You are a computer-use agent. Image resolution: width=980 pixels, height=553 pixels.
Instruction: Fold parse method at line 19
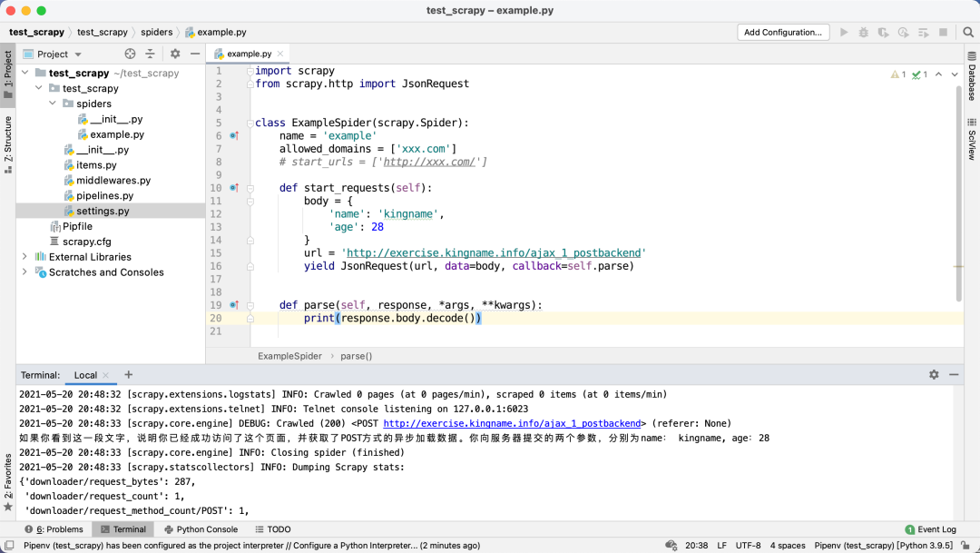tap(250, 305)
